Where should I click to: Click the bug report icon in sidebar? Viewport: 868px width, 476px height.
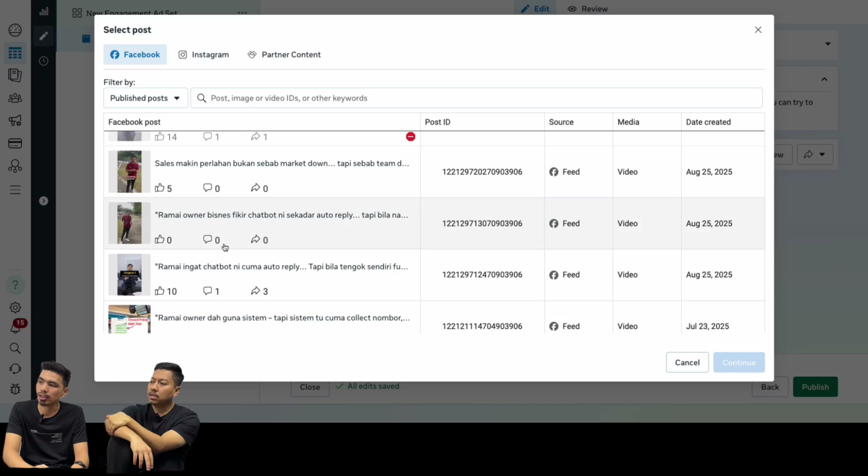tap(15, 389)
